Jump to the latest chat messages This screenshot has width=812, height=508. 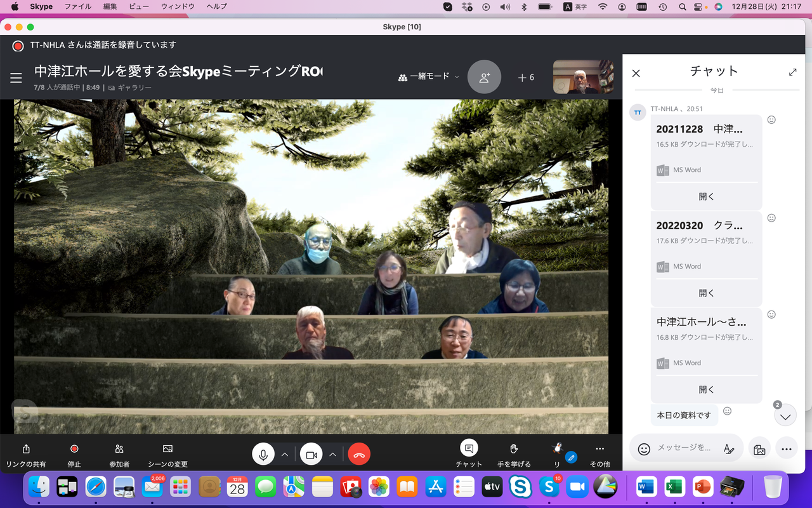785,416
